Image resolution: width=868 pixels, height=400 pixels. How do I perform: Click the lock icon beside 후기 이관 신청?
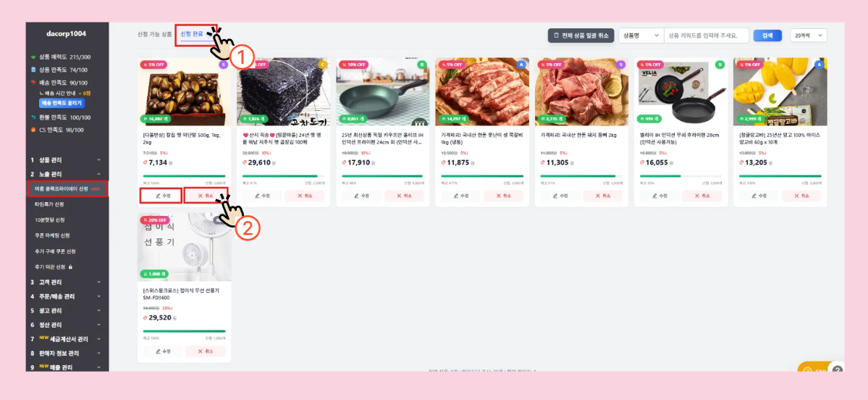[x=70, y=267]
